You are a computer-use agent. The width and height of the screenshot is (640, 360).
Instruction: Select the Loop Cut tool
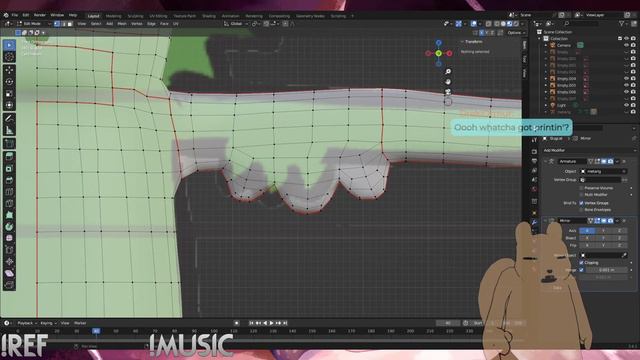point(9,191)
